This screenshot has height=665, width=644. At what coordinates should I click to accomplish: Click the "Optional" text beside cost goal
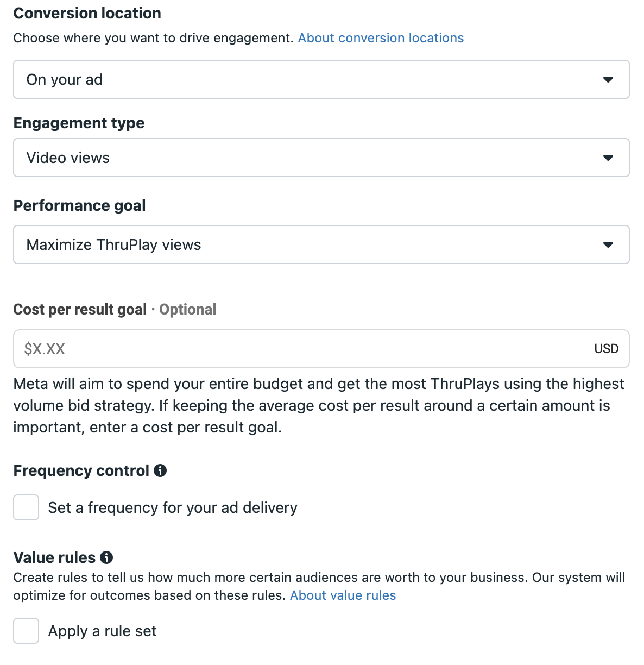pos(187,310)
